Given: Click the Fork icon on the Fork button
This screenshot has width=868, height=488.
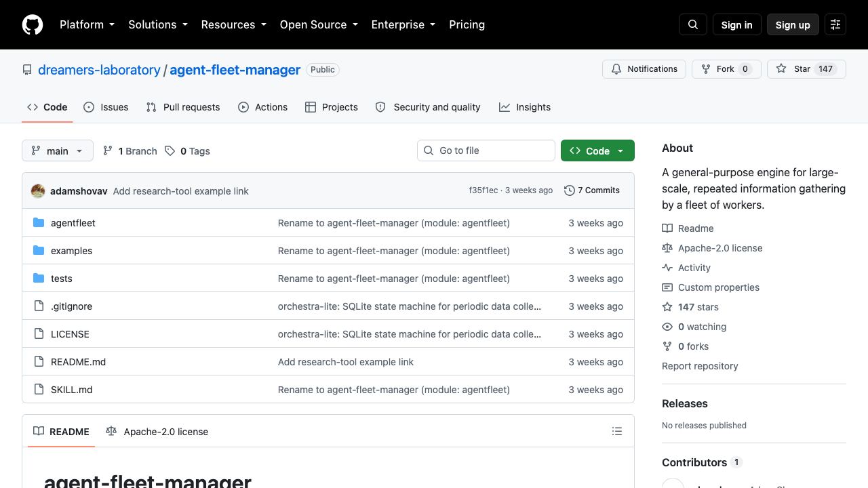Looking at the screenshot, I should (x=706, y=69).
